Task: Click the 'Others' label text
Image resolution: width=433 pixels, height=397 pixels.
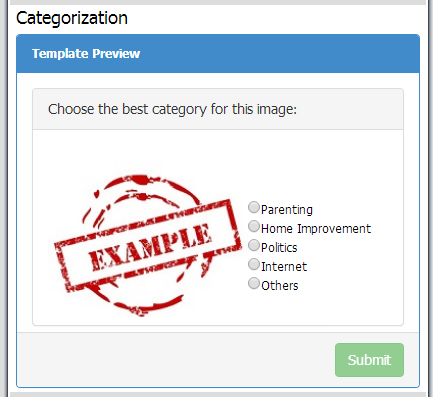Action: pyautogui.click(x=280, y=286)
